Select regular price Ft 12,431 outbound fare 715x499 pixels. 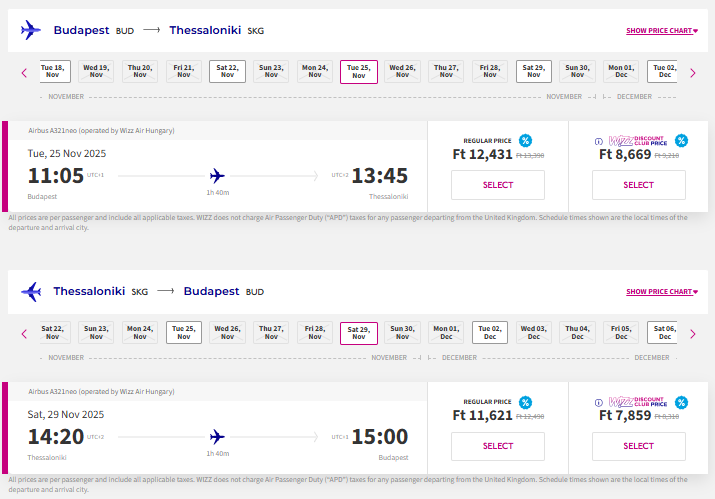[x=497, y=185]
